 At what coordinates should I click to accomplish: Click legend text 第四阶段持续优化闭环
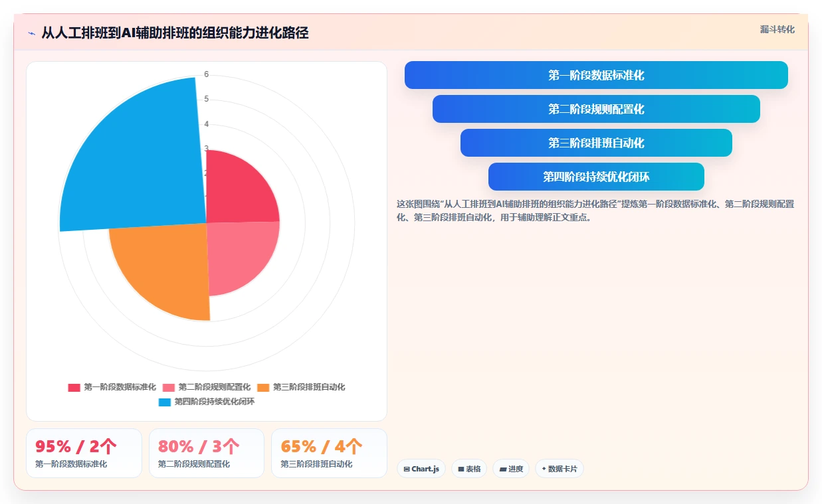(x=215, y=402)
